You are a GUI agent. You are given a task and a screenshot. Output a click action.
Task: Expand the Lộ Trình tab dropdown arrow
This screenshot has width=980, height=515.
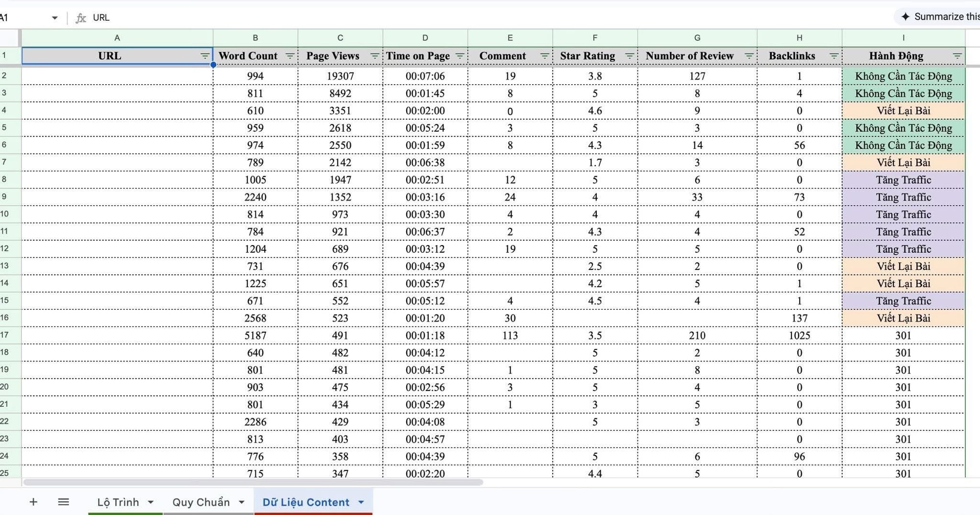[151, 502]
